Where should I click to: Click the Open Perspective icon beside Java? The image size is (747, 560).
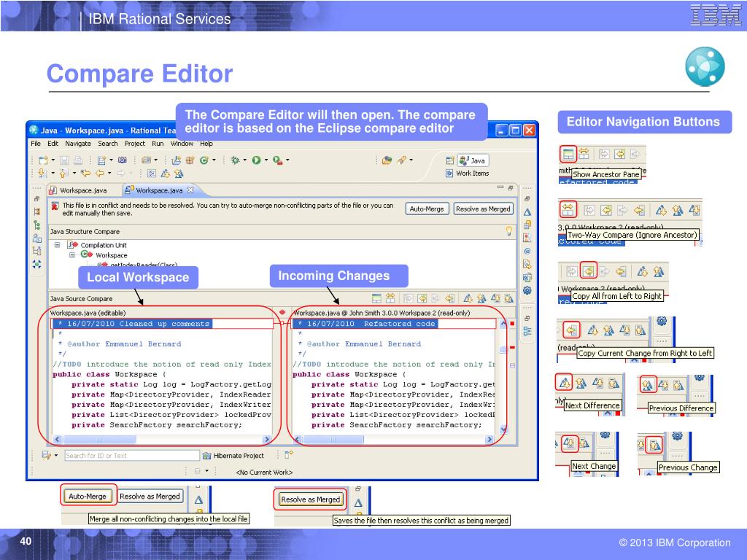[449, 160]
